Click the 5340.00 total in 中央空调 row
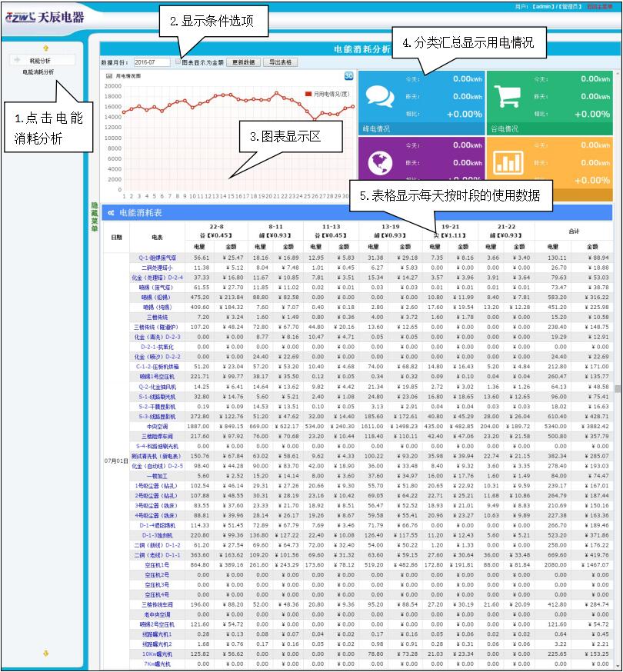The width and height of the screenshot is (623, 672). (x=555, y=427)
